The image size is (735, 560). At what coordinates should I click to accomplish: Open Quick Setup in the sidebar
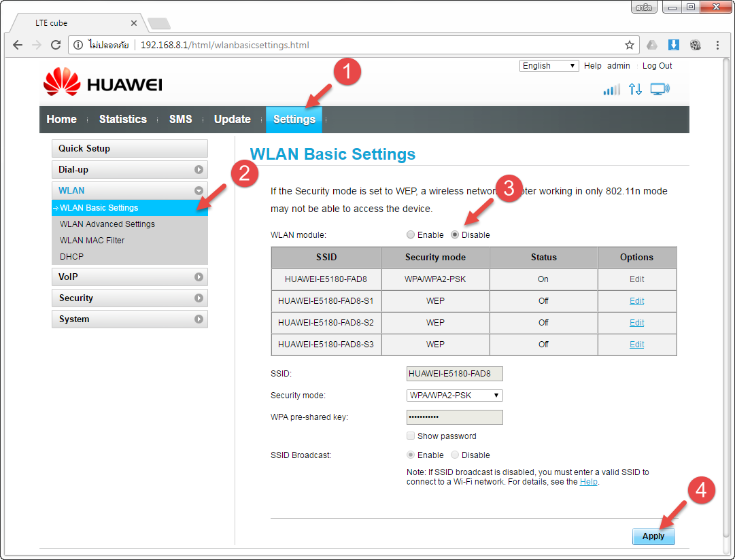[x=129, y=149]
